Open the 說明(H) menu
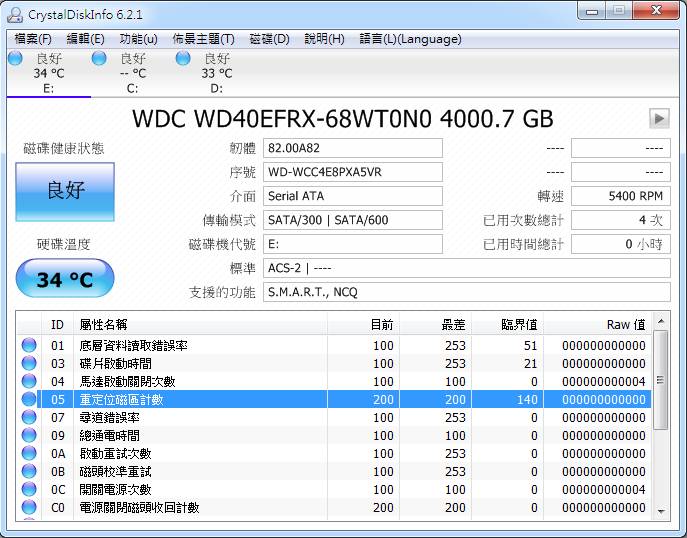Viewport: 687px width, 538px height. [324, 39]
